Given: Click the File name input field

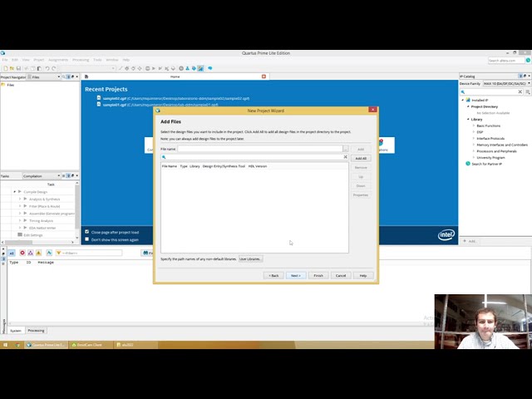Looking at the screenshot, I should point(260,149).
